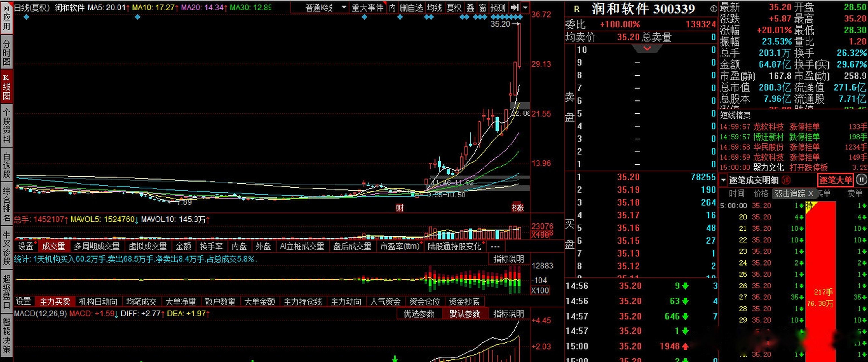Click 指标说明 next to the 统计 line
The height and width of the screenshot is (362, 868).
point(508,259)
